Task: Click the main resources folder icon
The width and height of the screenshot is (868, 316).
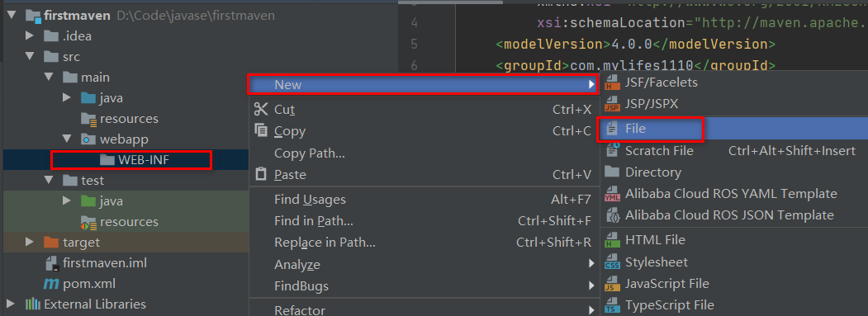Action: click(88, 119)
